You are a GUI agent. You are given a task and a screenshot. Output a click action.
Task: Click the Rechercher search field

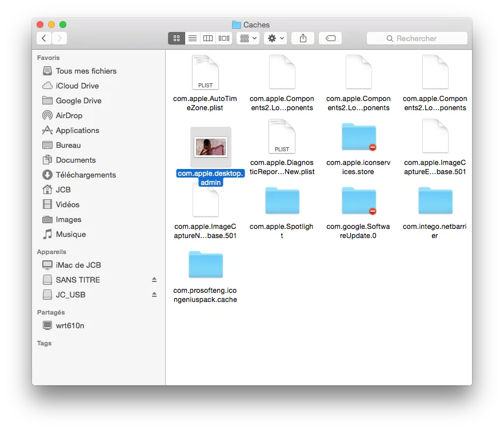(x=417, y=39)
